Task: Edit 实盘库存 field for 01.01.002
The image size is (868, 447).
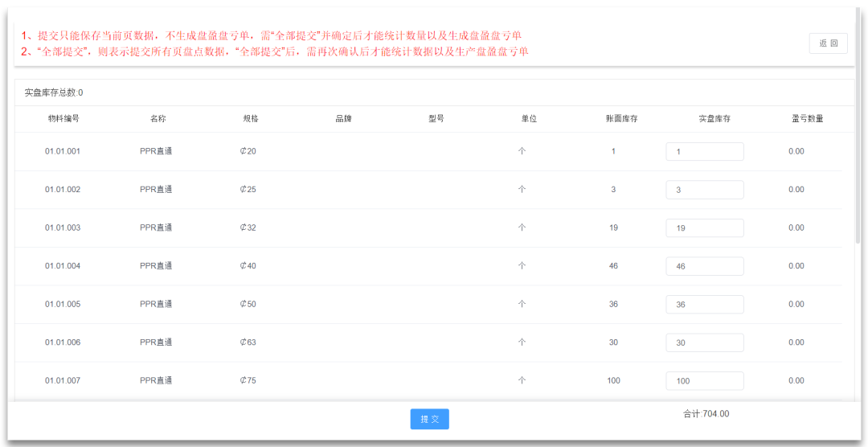Action: coord(705,190)
